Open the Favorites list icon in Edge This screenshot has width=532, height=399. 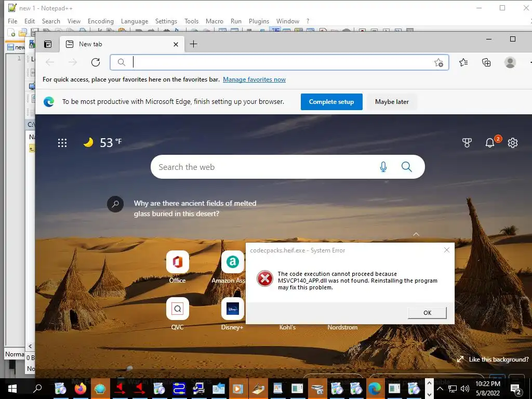(463, 62)
